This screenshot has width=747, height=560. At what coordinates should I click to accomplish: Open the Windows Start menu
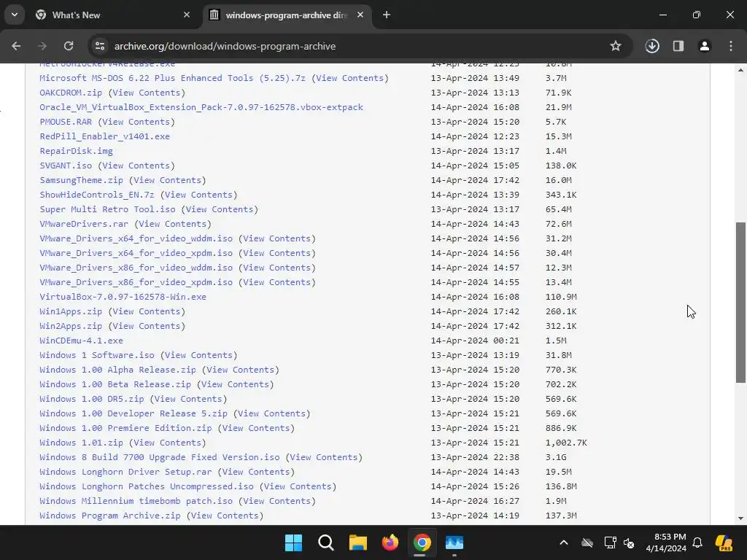(x=293, y=542)
